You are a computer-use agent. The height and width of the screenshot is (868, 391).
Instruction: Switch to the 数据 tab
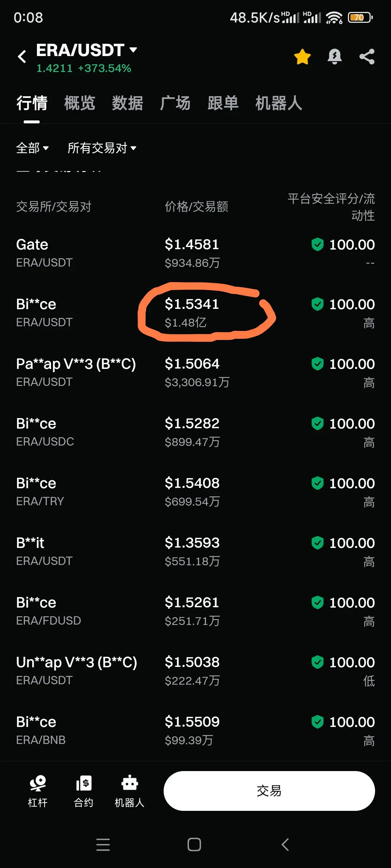pyautogui.click(x=127, y=103)
